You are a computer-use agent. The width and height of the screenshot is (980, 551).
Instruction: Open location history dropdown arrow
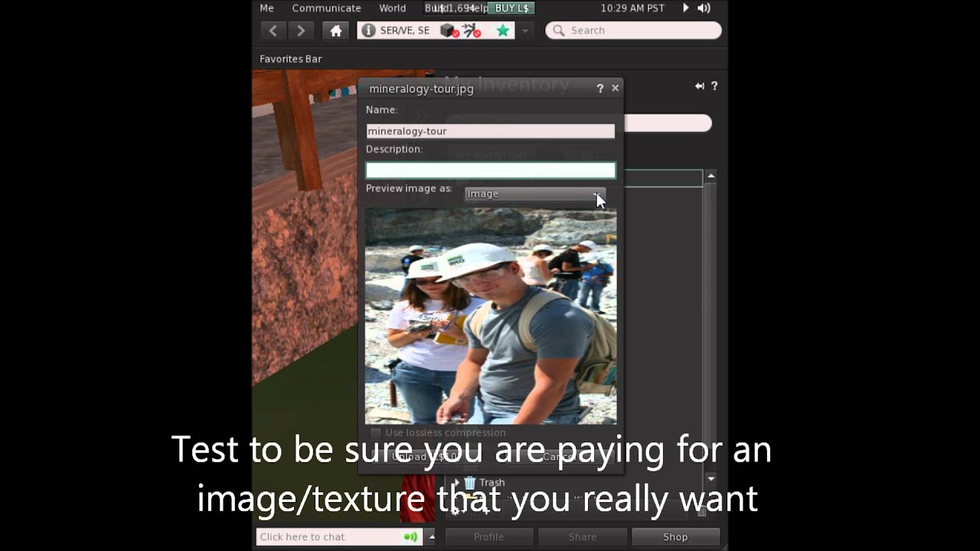pyautogui.click(x=525, y=31)
